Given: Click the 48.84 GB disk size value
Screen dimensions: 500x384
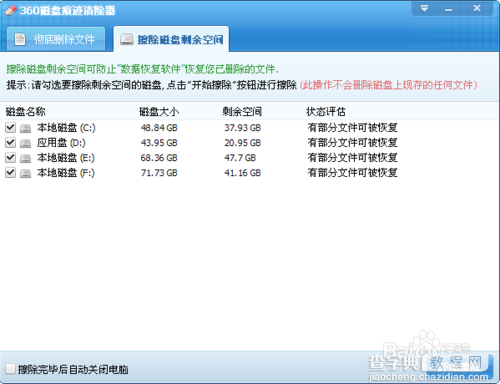Looking at the screenshot, I should click(159, 128).
